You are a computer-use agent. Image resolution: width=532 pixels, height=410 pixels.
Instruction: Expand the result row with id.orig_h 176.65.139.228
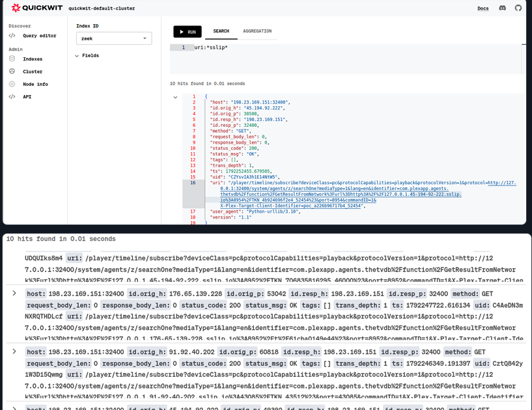click(x=14, y=293)
